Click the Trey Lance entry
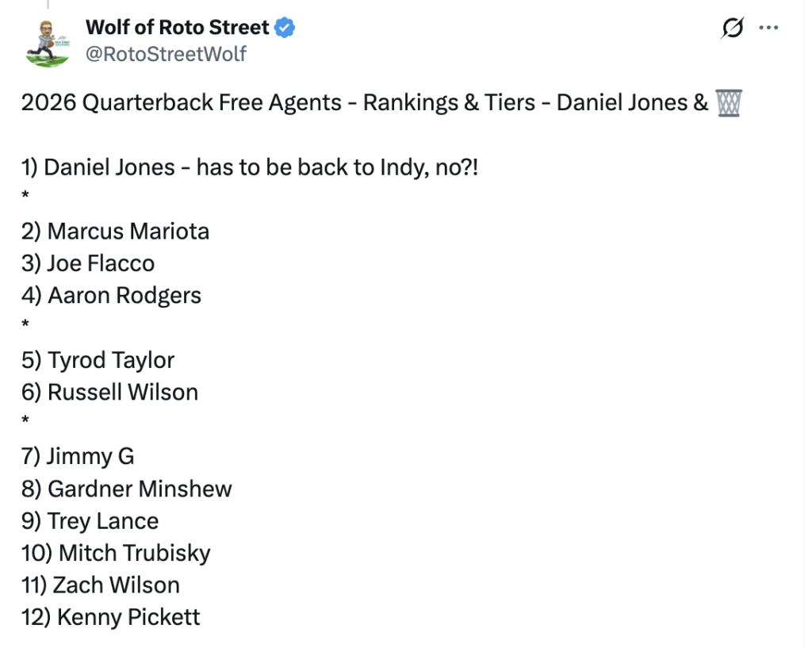The width and height of the screenshot is (812, 648). [x=90, y=521]
